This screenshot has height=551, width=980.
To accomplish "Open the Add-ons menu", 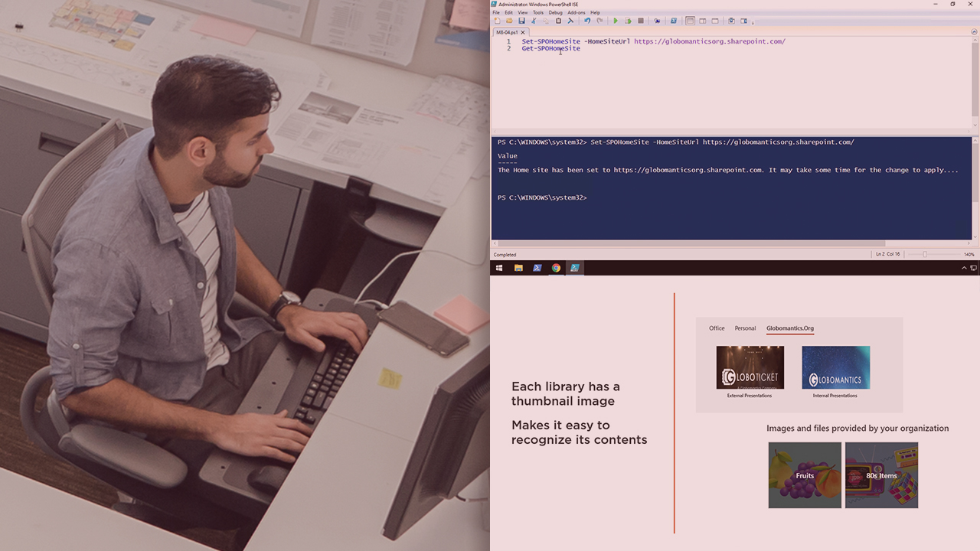I will pos(576,12).
